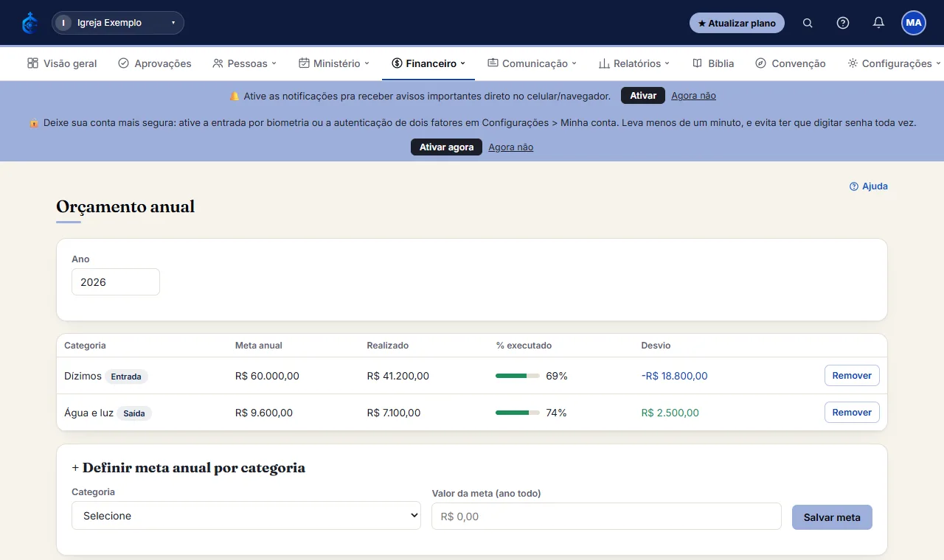Remove the Dízimos budget row
944x560 pixels.
coord(852,376)
